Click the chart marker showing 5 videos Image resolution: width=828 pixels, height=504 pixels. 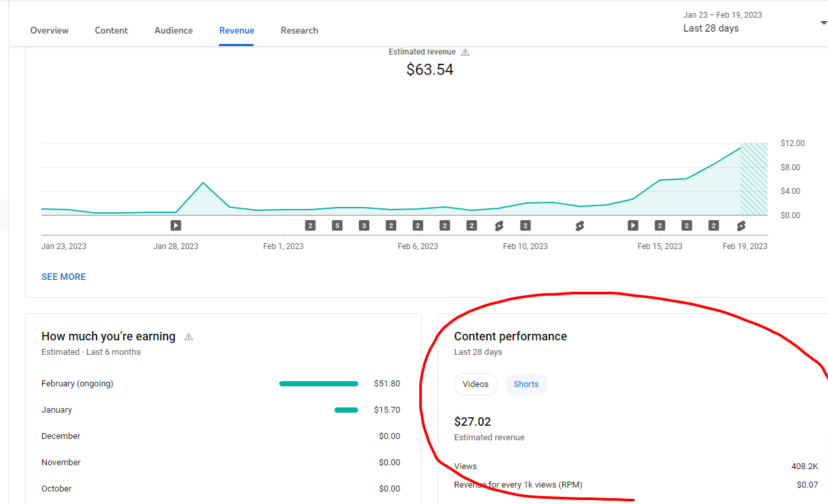pos(337,225)
